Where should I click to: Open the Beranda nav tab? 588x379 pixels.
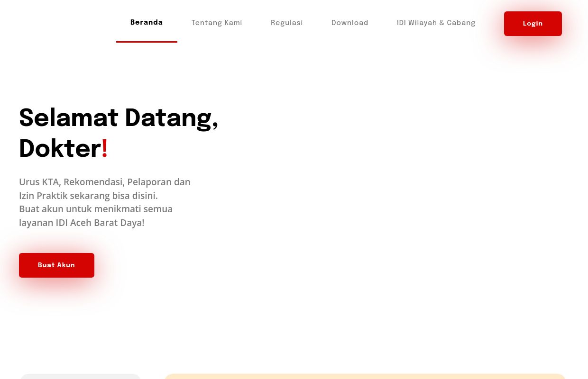click(147, 23)
